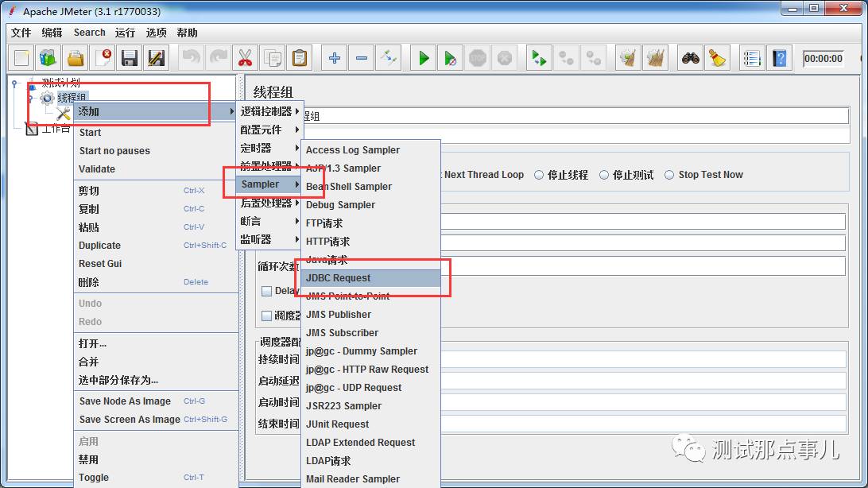
Task: Click the Reset Search icon
Action: click(x=718, y=58)
